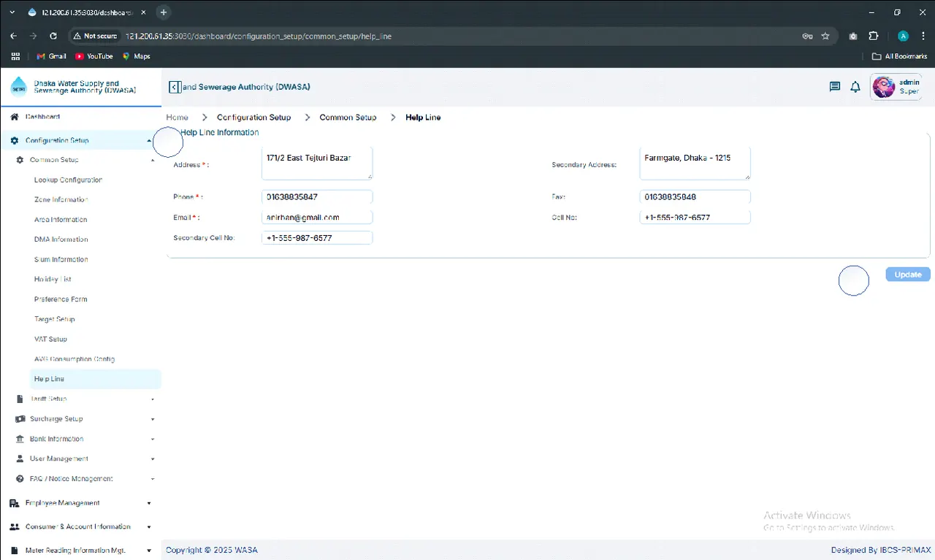The image size is (935, 560).
Task: Click the User Management person icon
Action: 21,459
